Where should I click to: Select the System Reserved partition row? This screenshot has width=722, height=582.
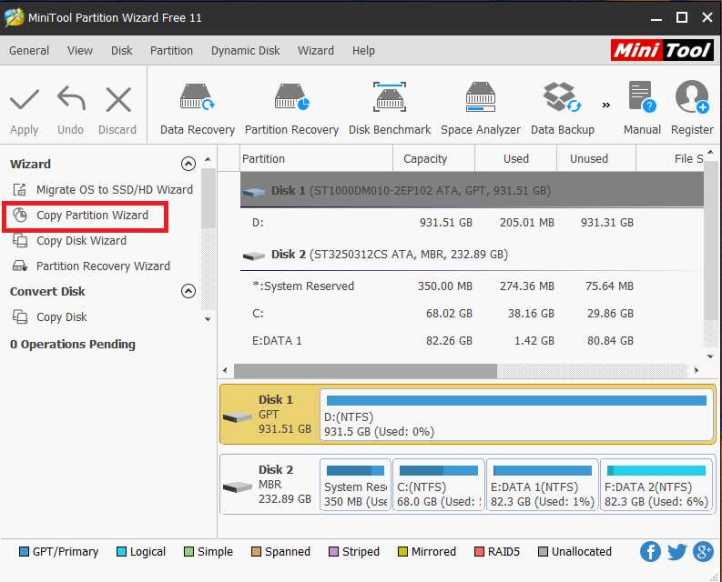click(x=472, y=286)
